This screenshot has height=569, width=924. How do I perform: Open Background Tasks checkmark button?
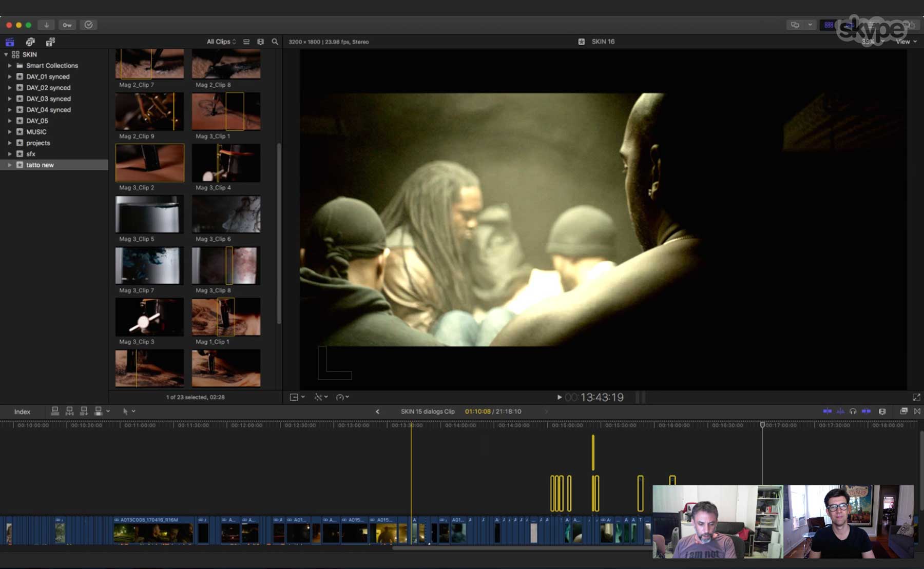(x=88, y=25)
